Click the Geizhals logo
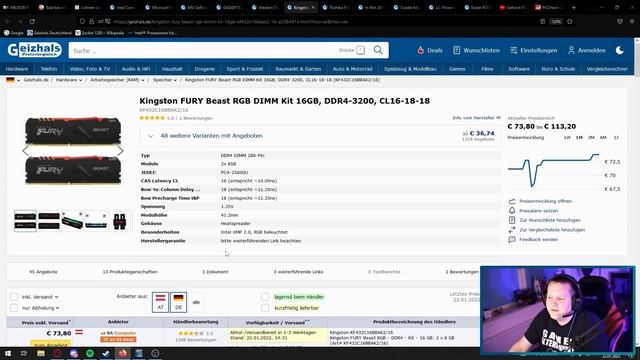The image size is (640, 360). tap(35, 50)
